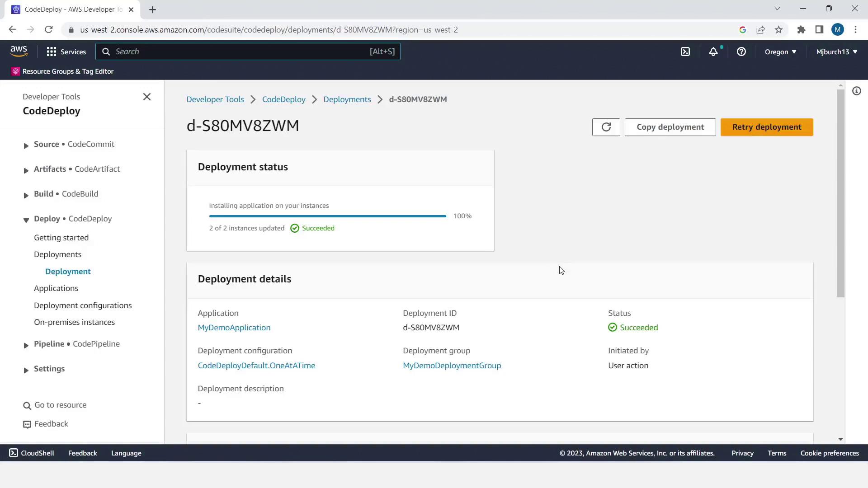Open the Services grid menu

(x=66, y=52)
